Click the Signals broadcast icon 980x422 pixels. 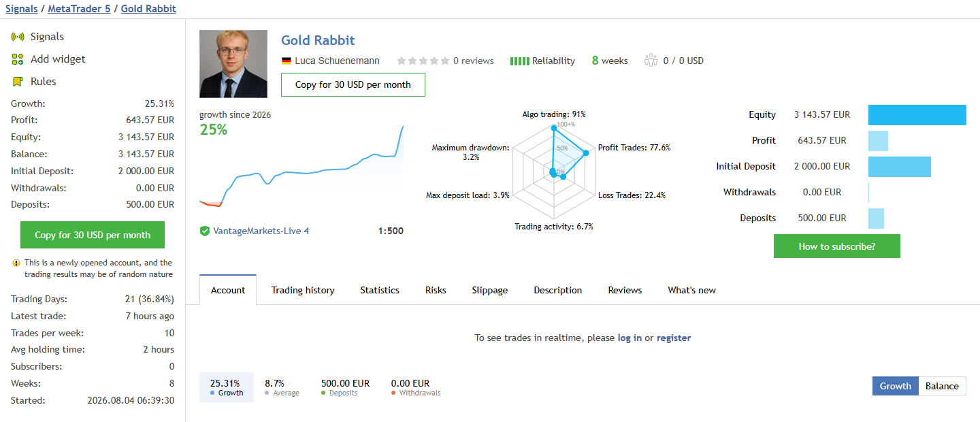(18, 37)
